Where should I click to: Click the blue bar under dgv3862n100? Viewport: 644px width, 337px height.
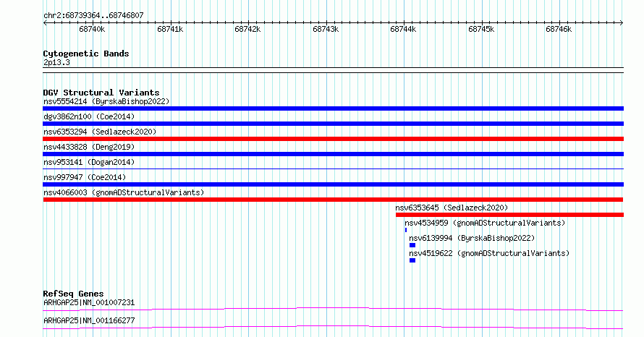click(333, 124)
